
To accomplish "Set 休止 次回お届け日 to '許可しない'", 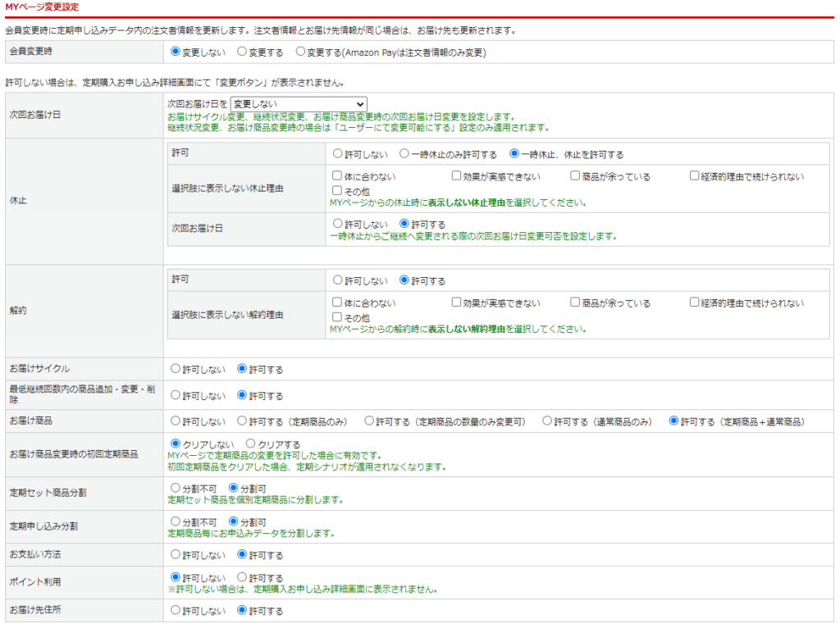I will [338, 224].
